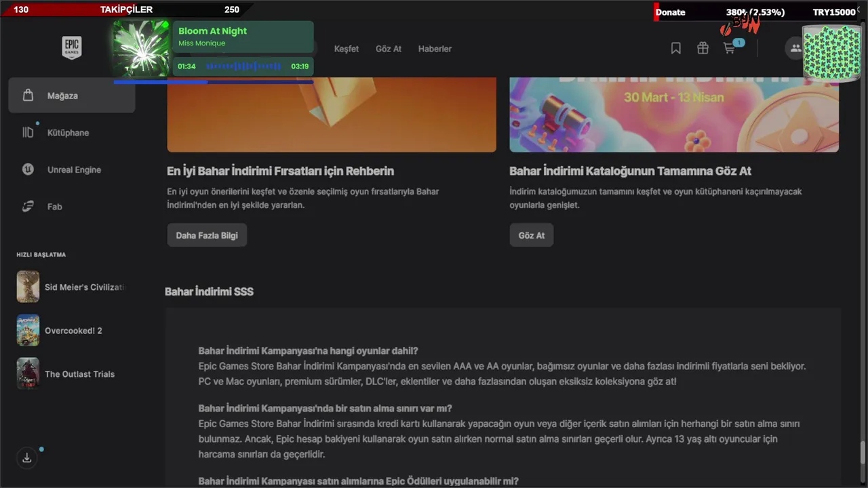868x488 pixels.
Task: Click question 'bir satın alma sınırı var mı?'
Action: pos(325,408)
